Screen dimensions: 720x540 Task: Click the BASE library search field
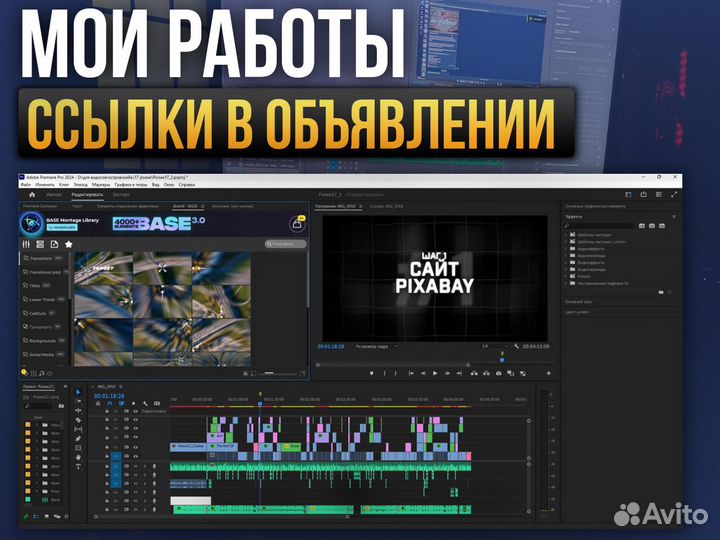pyautogui.click(x=286, y=244)
